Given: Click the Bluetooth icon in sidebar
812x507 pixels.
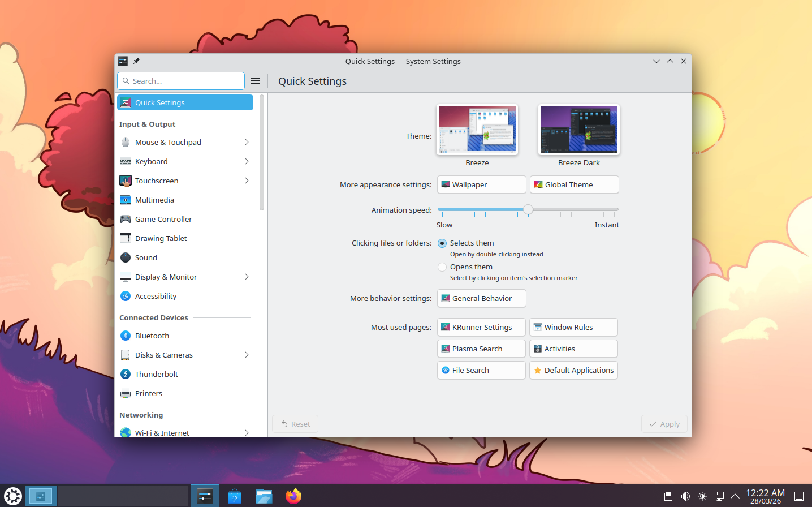Looking at the screenshot, I should [126, 336].
